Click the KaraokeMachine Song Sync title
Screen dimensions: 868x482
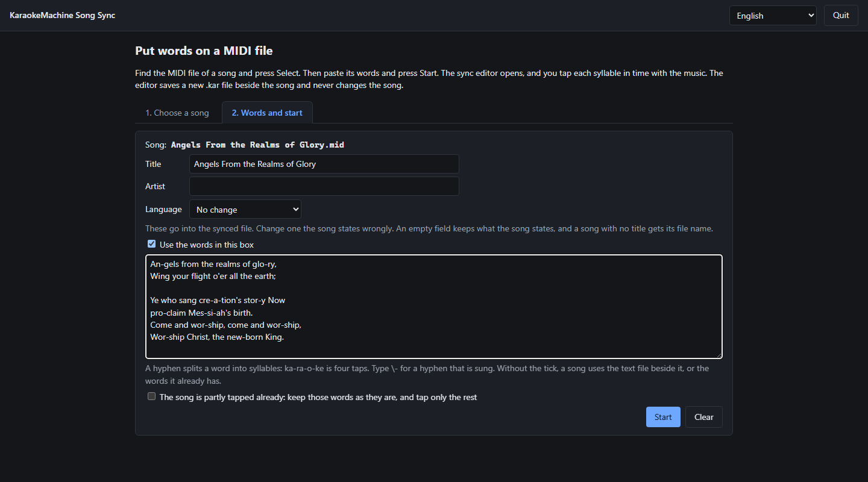click(x=63, y=15)
